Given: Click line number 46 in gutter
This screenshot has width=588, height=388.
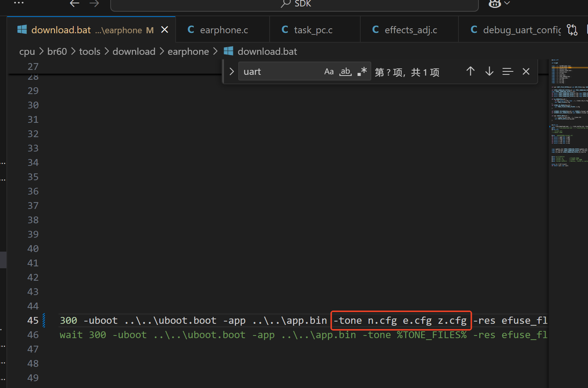Looking at the screenshot, I should (33, 335).
